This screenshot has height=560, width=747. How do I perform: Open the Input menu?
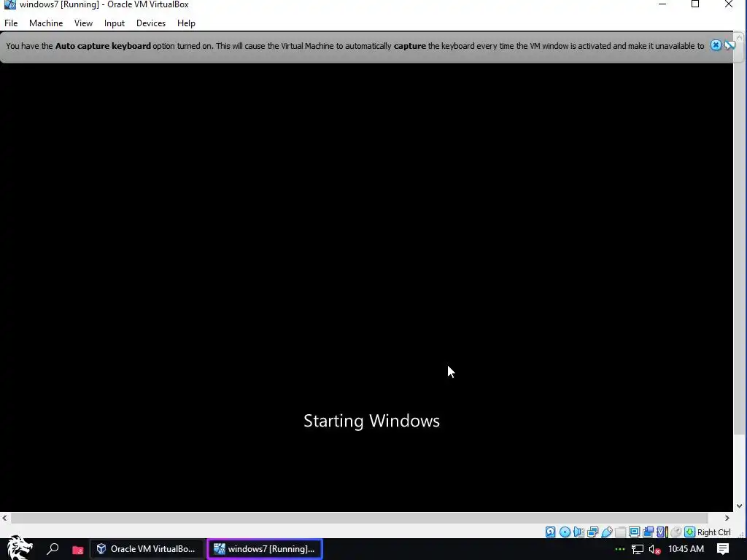[115, 23]
